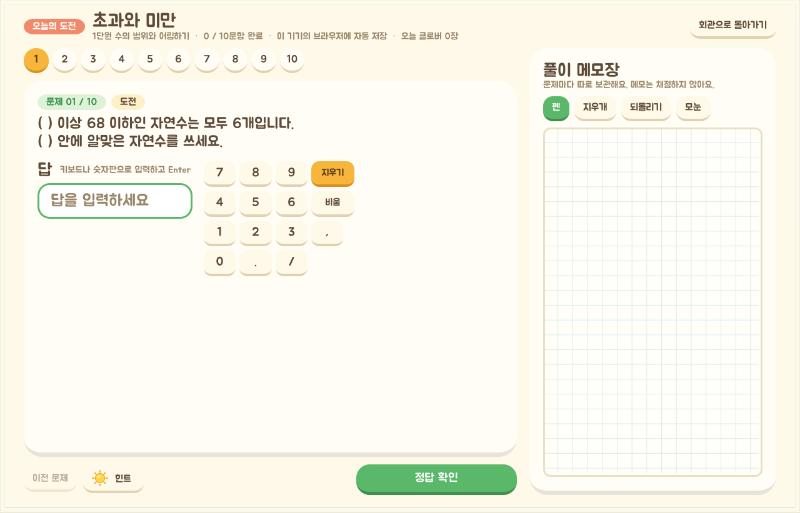
Task: Click the 문제 01 / 10 label
Action: point(71,102)
